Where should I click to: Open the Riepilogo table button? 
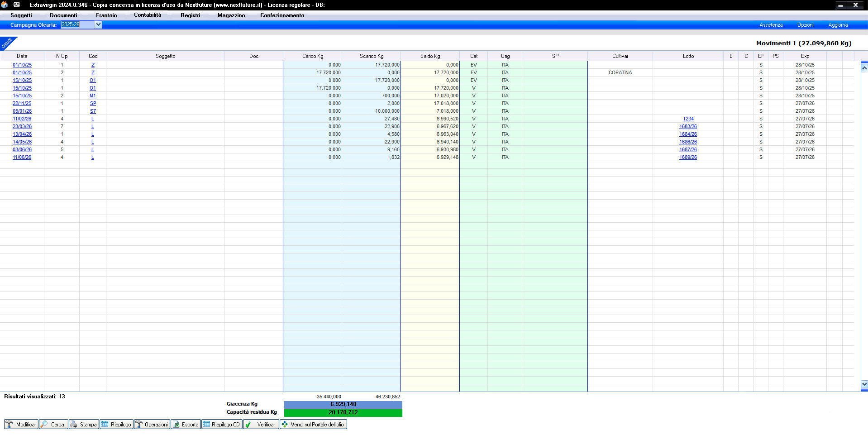[116, 424]
